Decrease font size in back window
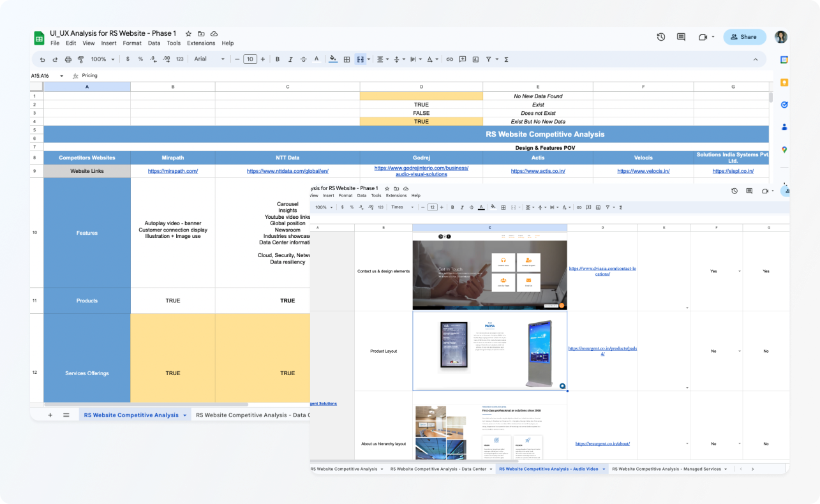The width and height of the screenshot is (820, 504). click(237, 59)
